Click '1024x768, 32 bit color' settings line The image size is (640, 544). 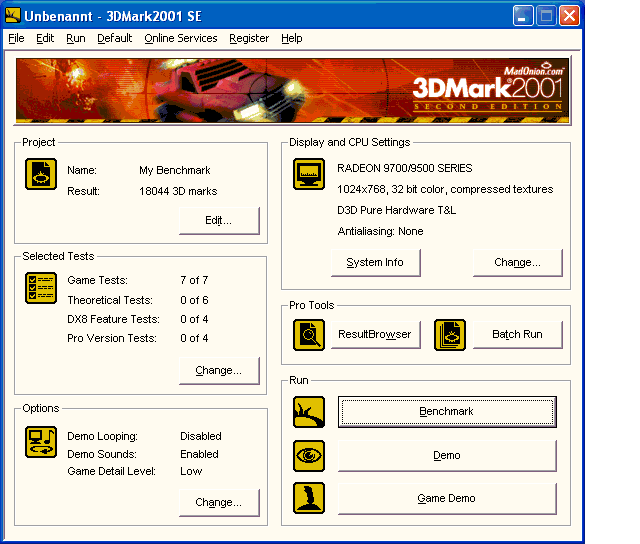(x=445, y=189)
